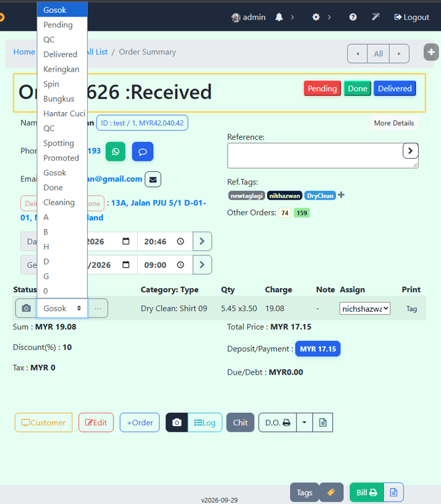
Task: Choose Delivered from status list
Action: tap(62, 54)
